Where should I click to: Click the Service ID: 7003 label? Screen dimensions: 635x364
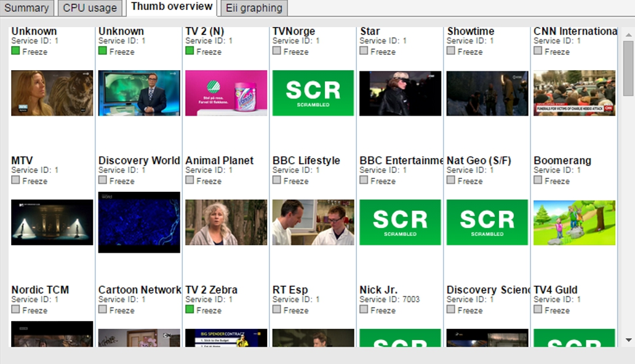click(389, 299)
